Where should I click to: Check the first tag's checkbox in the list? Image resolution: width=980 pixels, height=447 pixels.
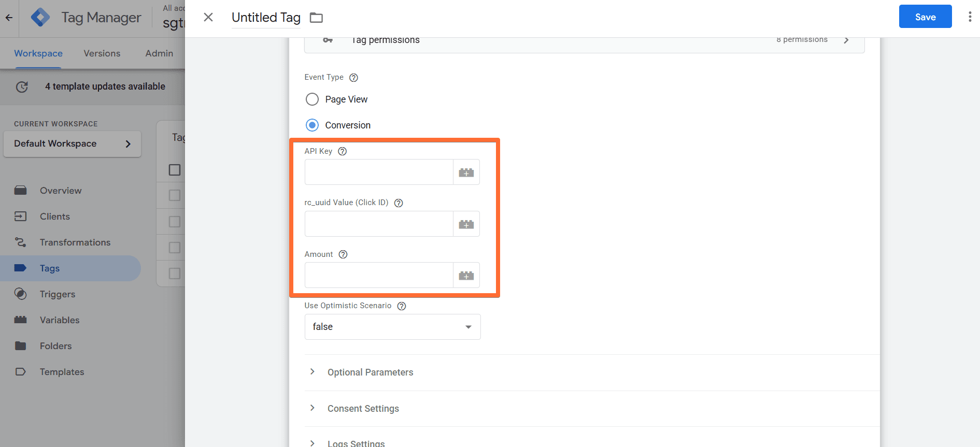click(175, 195)
